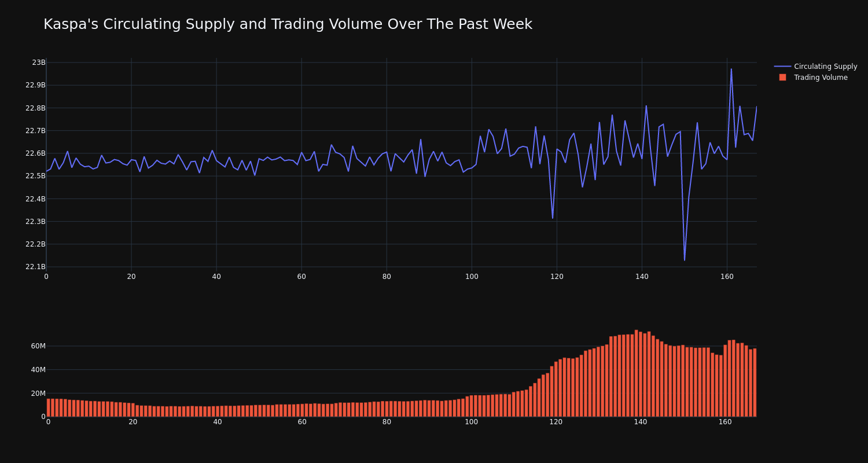Image resolution: width=868 pixels, height=463 pixels.
Task: Click the supply line lowest dip near 22.1B
Action: (x=685, y=260)
